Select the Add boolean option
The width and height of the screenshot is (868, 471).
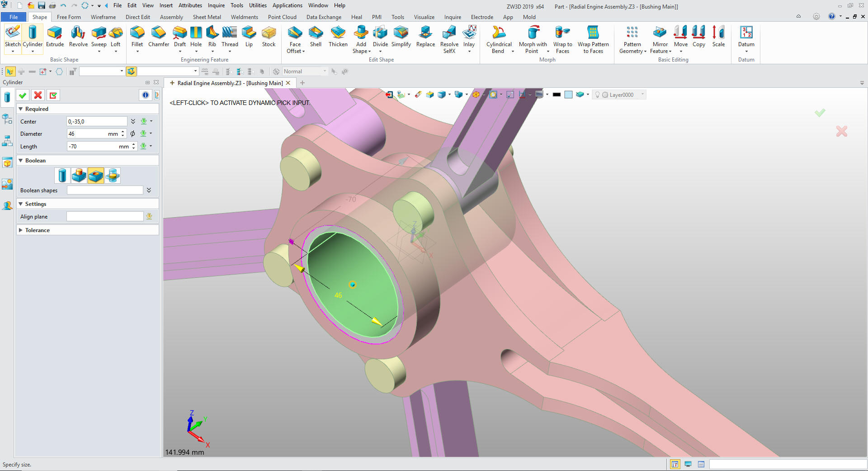(79, 176)
